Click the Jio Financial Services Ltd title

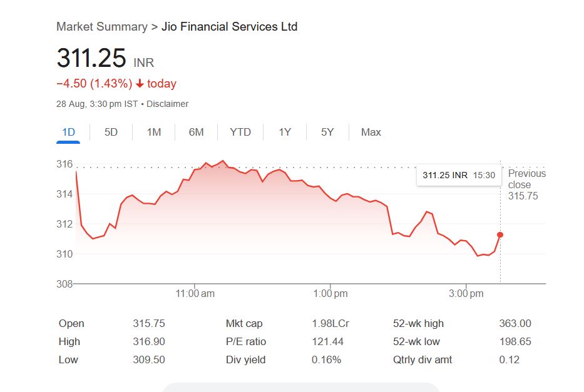tap(229, 27)
